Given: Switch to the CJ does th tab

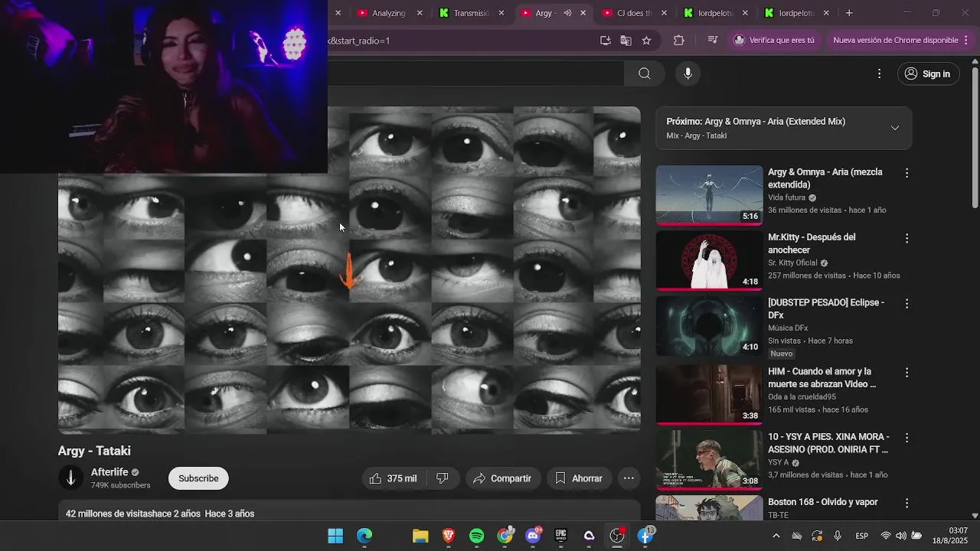Looking at the screenshot, I should [635, 13].
